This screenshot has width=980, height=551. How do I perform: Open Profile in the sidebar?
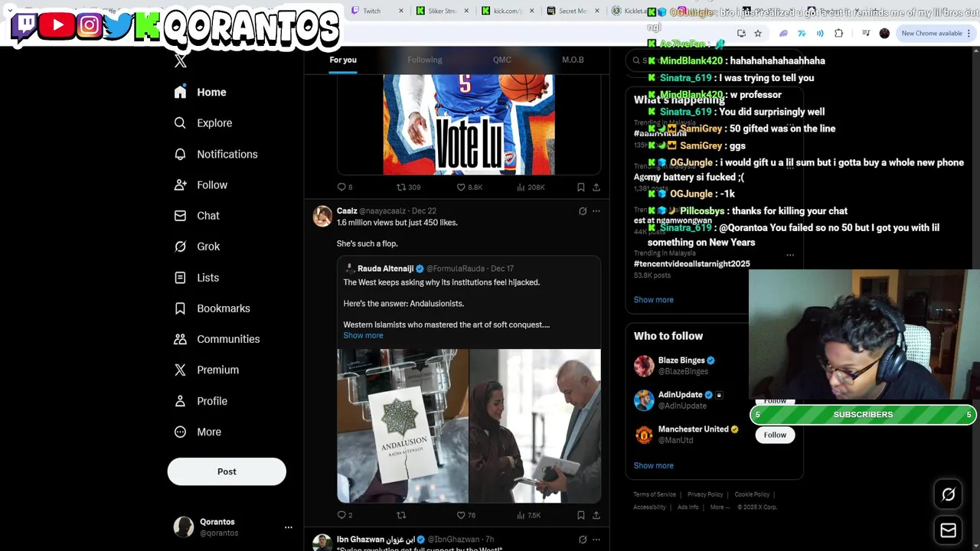click(x=201, y=400)
